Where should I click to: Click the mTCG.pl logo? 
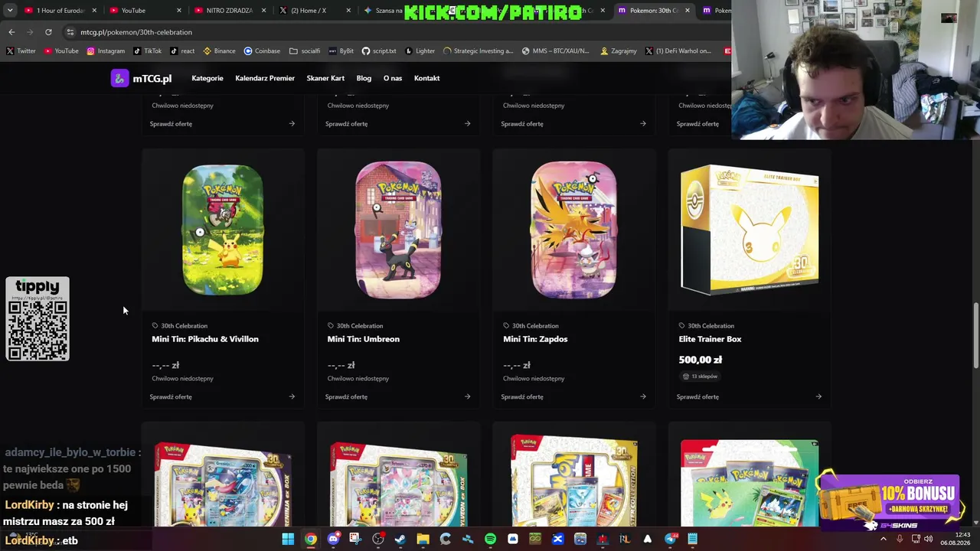142,78
